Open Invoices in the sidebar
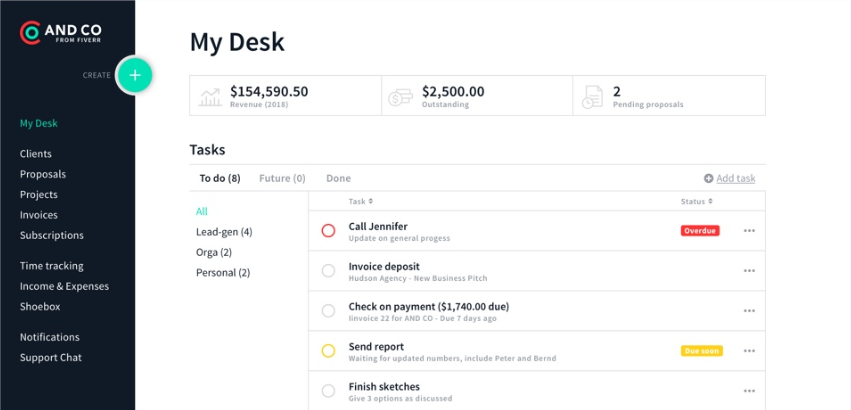Viewport: 851px width, 410px height. tap(39, 215)
